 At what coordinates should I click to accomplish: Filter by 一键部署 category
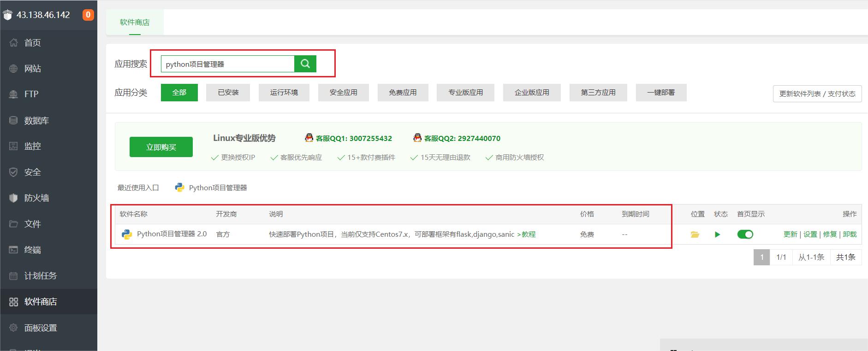click(x=661, y=93)
